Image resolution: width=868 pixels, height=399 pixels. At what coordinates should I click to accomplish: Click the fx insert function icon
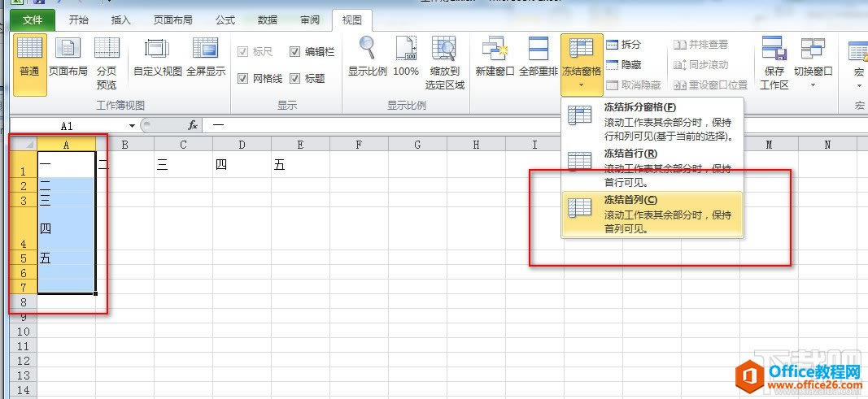coord(193,125)
